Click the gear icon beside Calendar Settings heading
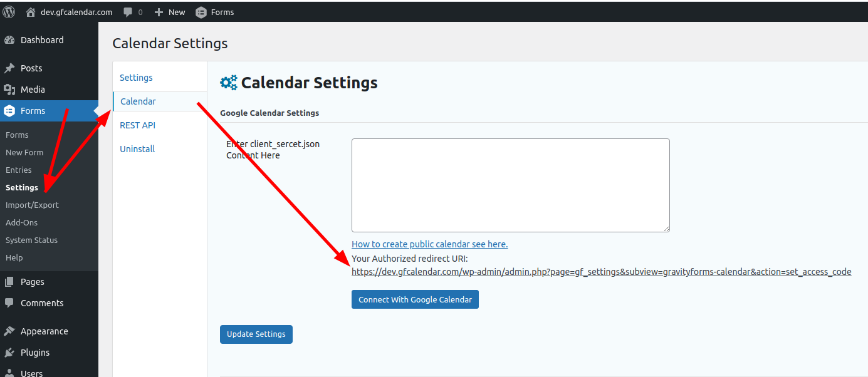Viewport: 868px width, 377px height. point(228,82)
